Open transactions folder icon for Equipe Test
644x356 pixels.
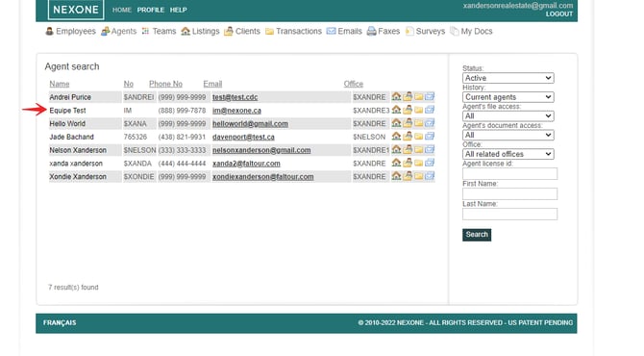418,110
